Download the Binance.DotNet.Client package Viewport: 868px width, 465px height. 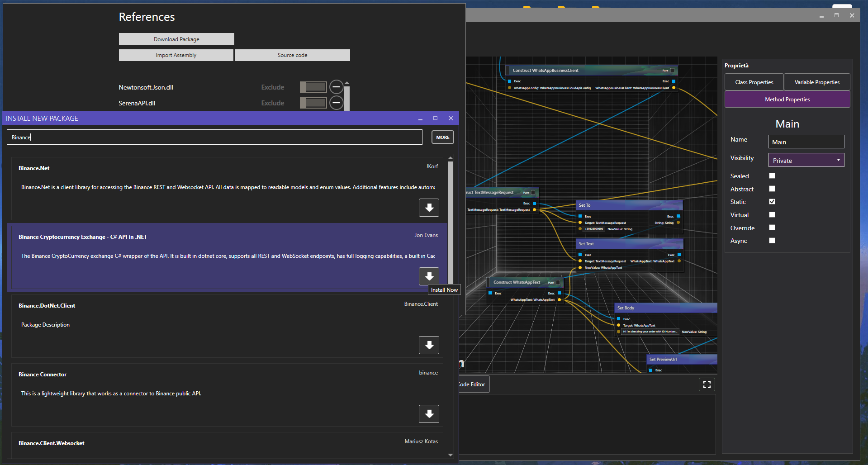(x=429, y=345)
